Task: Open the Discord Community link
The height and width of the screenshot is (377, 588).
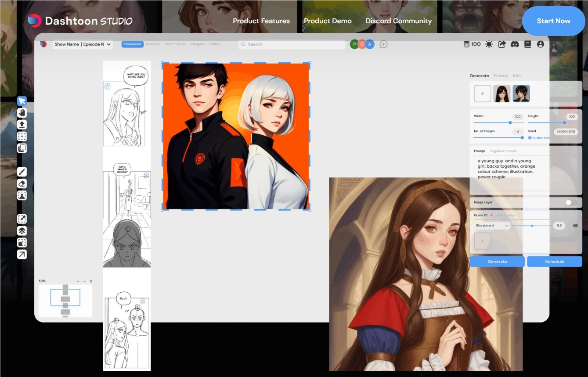Action: [x=399, y=21]
